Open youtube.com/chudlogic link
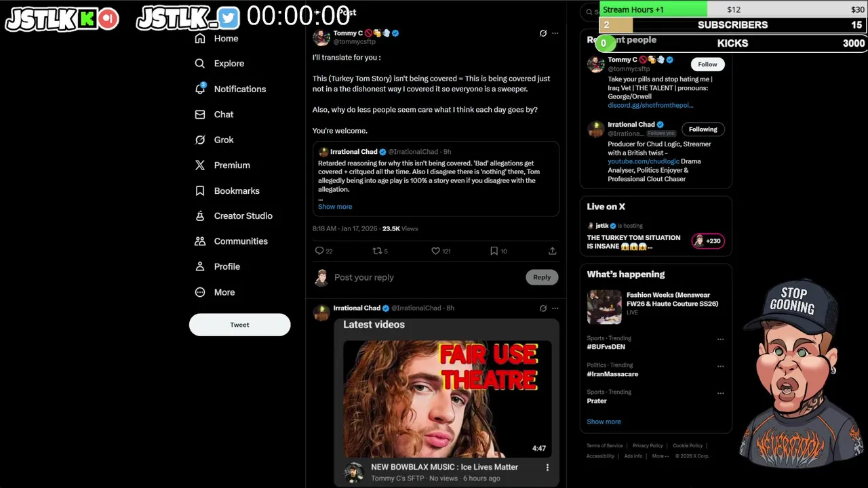This screenshot has width=868, height=488. pyautogui.click(x=644, y=161)
